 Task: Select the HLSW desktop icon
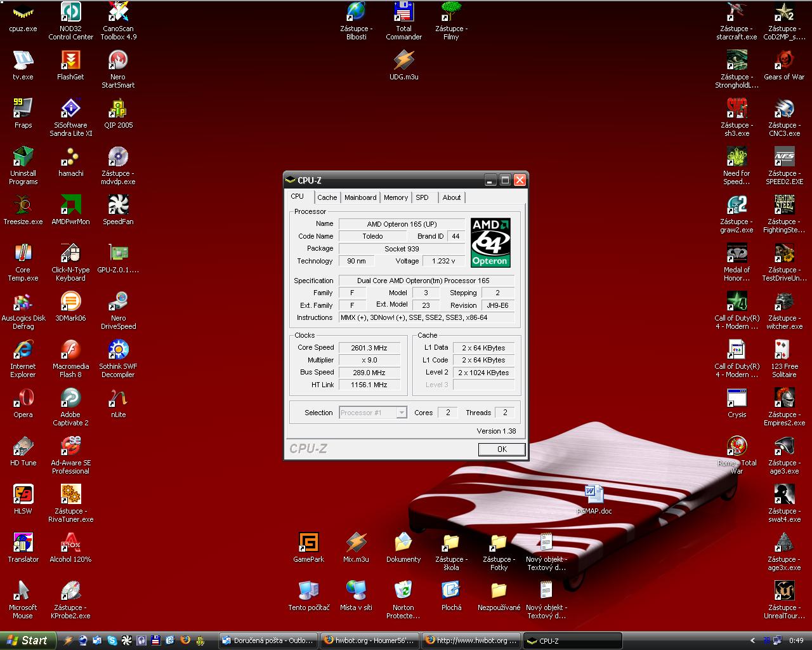[x=23, y=500]
